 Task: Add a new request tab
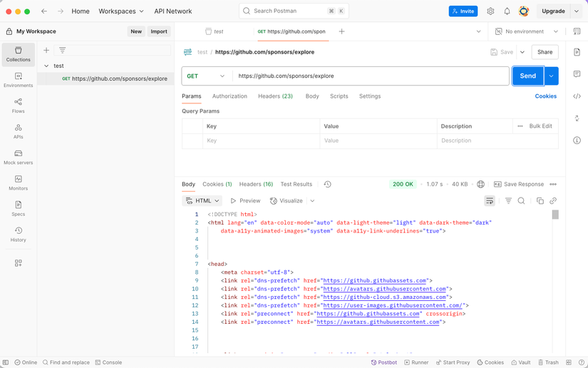pyautogui.click(x=341, y=31)
